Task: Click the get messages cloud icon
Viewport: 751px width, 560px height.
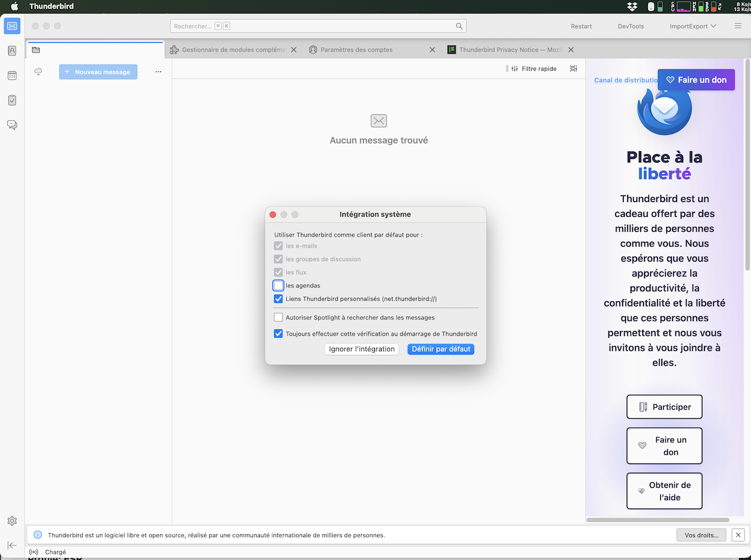Action: 38,72
